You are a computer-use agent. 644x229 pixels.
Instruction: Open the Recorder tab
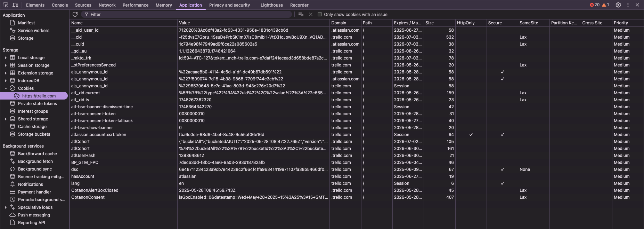pyautogui.click(x=299, y=5)
